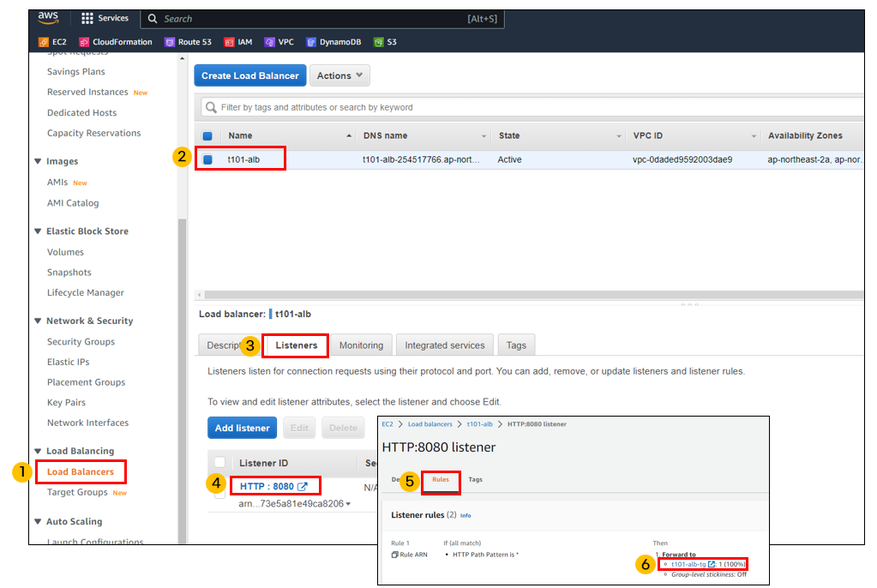Click the sidebar vertical scrollbar
The width and height of the screenshot is (877, 588).
(182, 381)
